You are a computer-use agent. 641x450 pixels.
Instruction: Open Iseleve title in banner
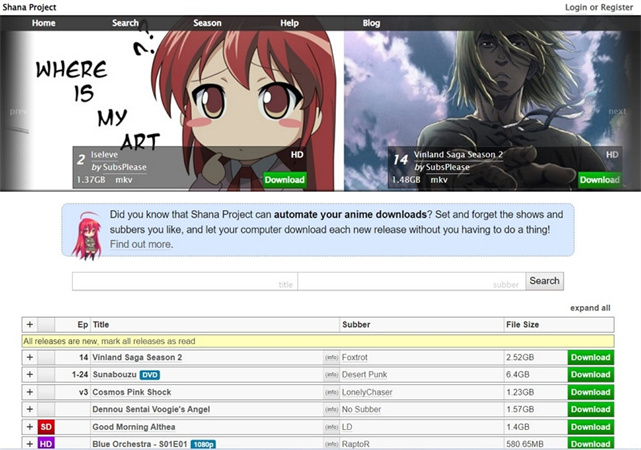click(104, 154)
